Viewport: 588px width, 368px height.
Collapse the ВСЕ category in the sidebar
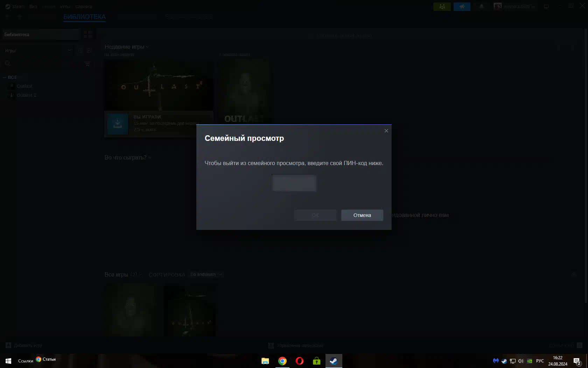(5, 77)
